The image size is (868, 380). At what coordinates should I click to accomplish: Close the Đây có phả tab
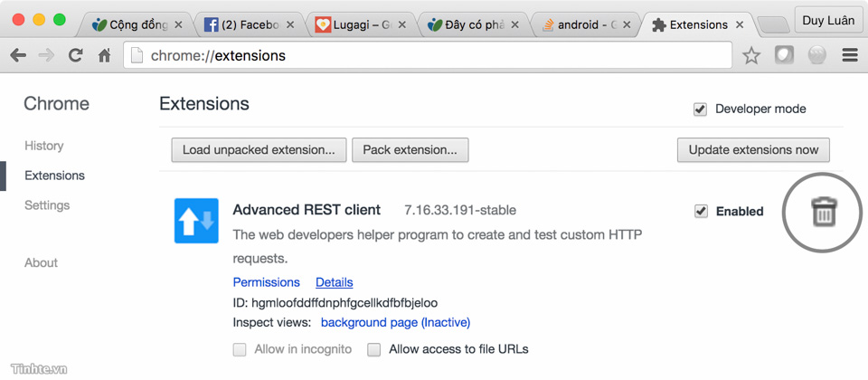point(514,24)
